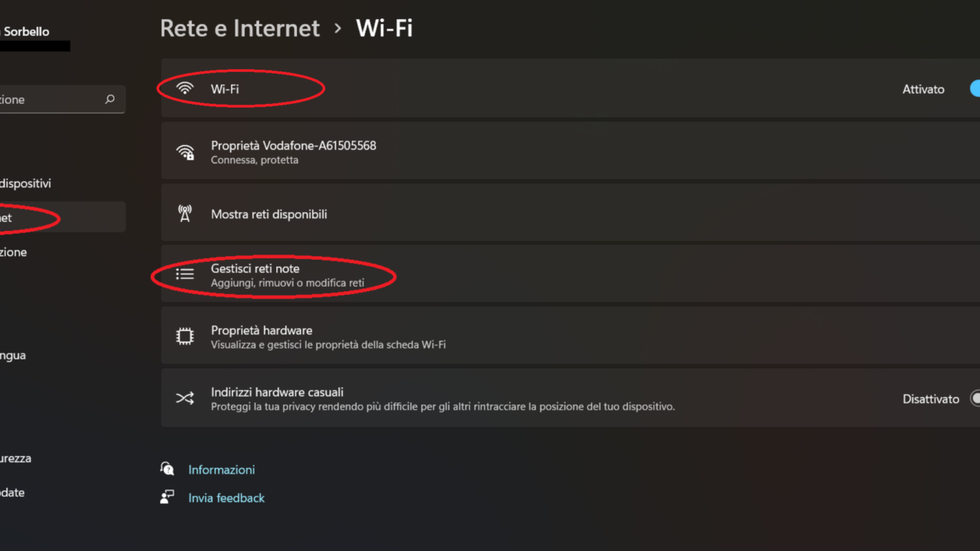
Task: Click the shuffle icon for random hardware addresses
Action: 185,399
